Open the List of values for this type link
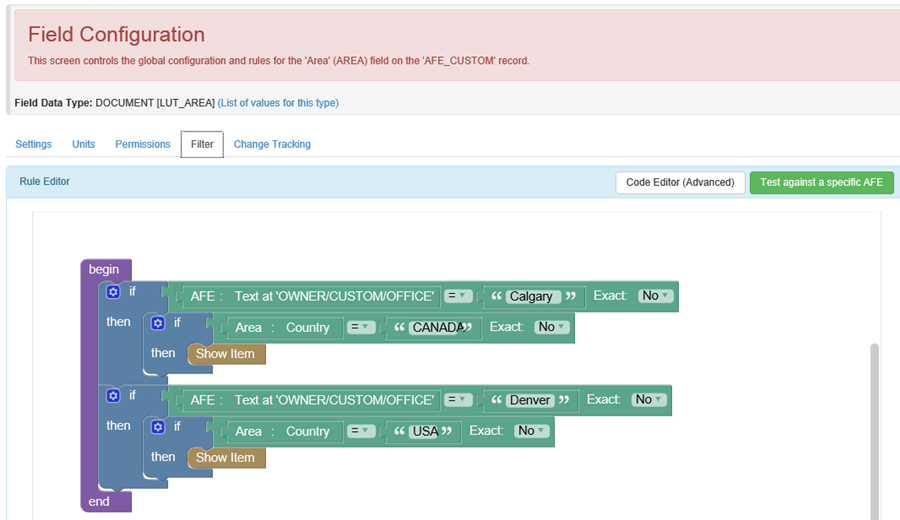900x520 pixels. tap(278, 103)
